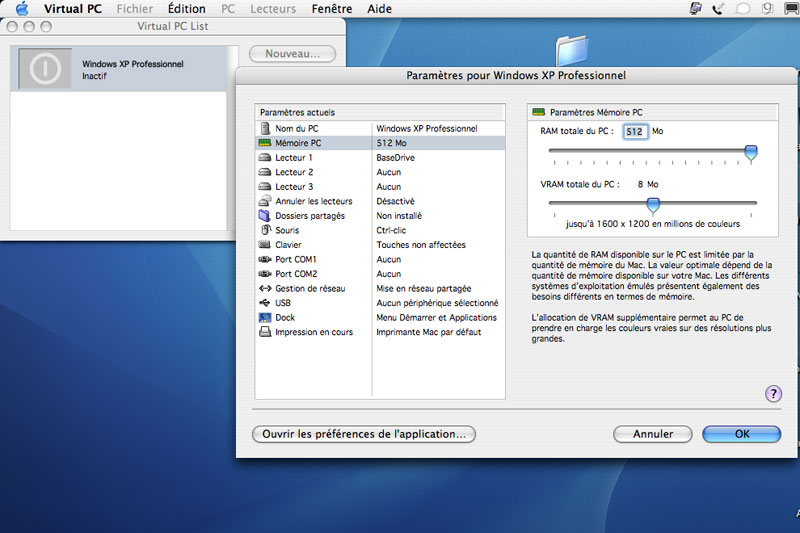Image resolution: width=800 pixels, height=533 pixels.
Task: Select Windows XP Professionnel in Virtual PC List
Action: (x=118, y=69)
